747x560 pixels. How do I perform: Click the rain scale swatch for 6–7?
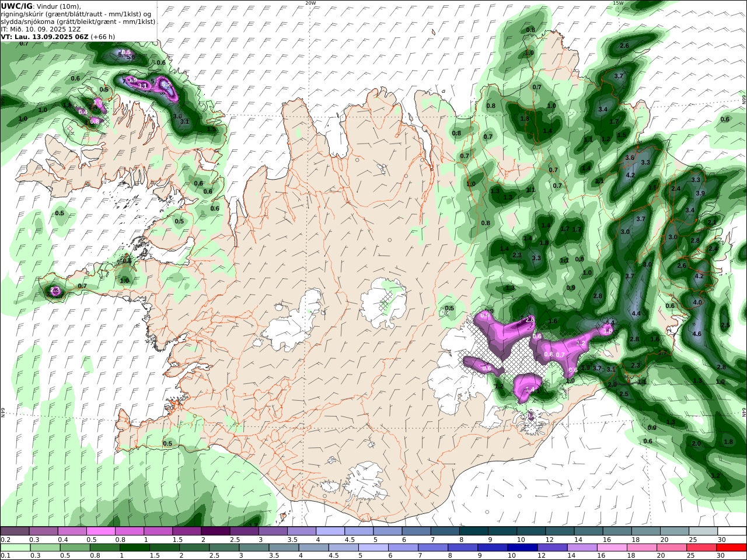403,548
